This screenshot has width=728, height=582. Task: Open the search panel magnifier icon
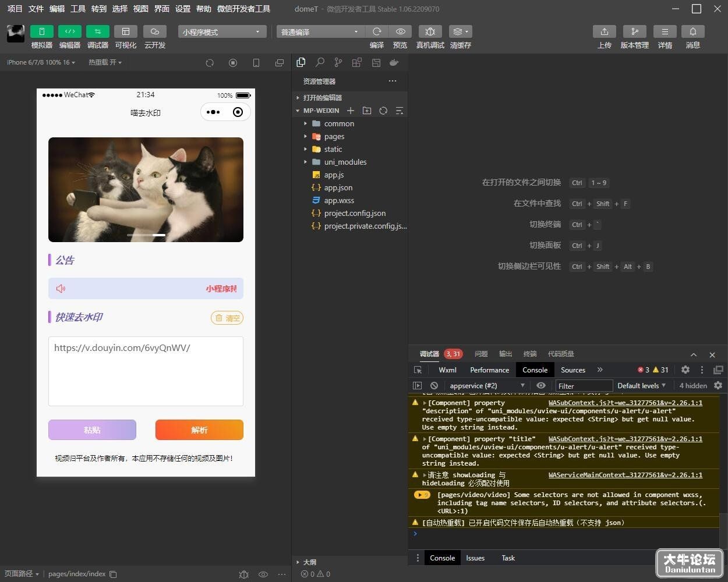pos(320,62)
